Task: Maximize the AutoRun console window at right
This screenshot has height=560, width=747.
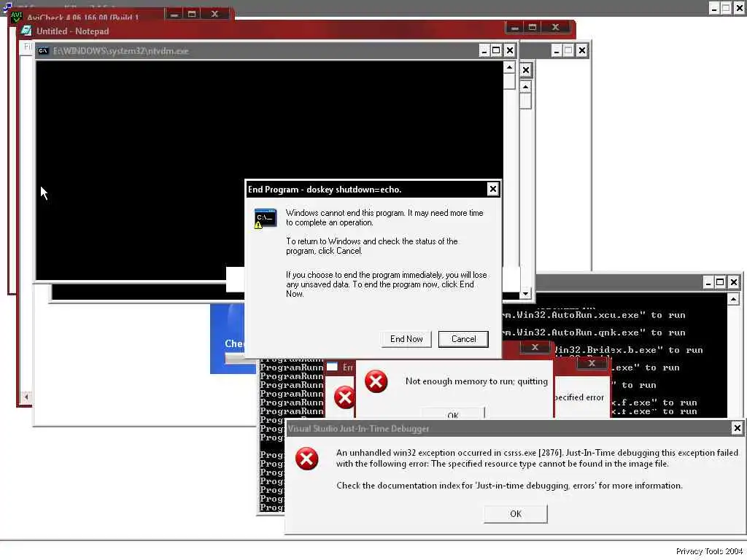Action: (x=720, y=282)
